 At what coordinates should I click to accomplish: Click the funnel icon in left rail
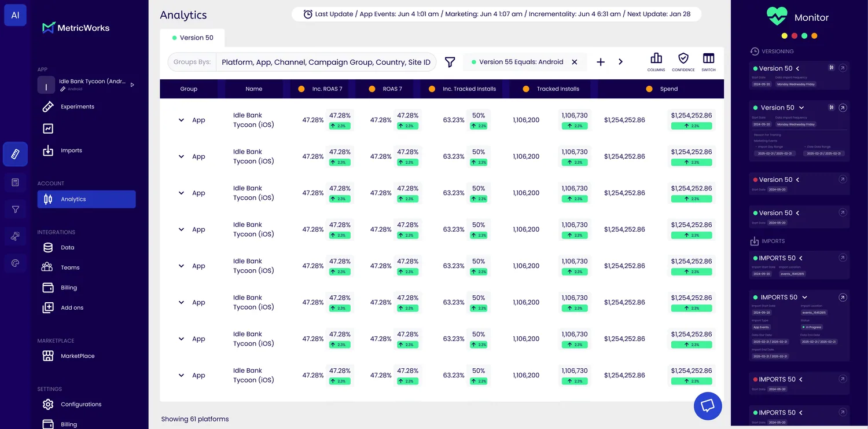pos(15,210)
